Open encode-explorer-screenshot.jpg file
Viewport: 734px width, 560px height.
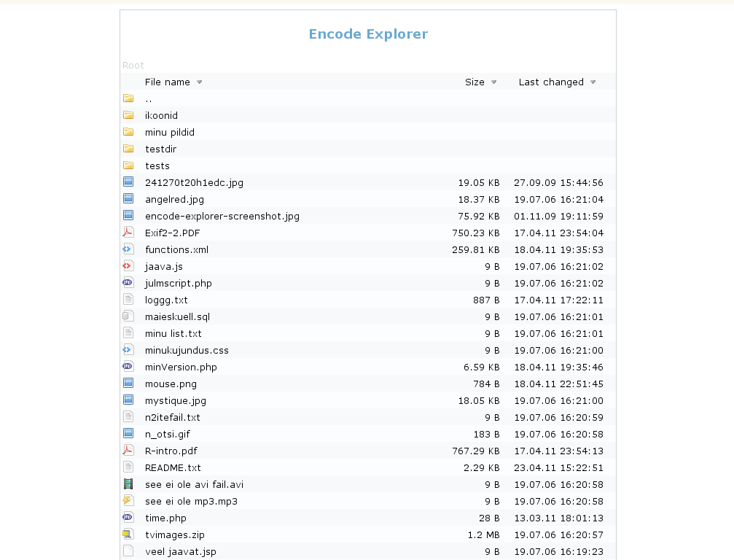point(222,217)
